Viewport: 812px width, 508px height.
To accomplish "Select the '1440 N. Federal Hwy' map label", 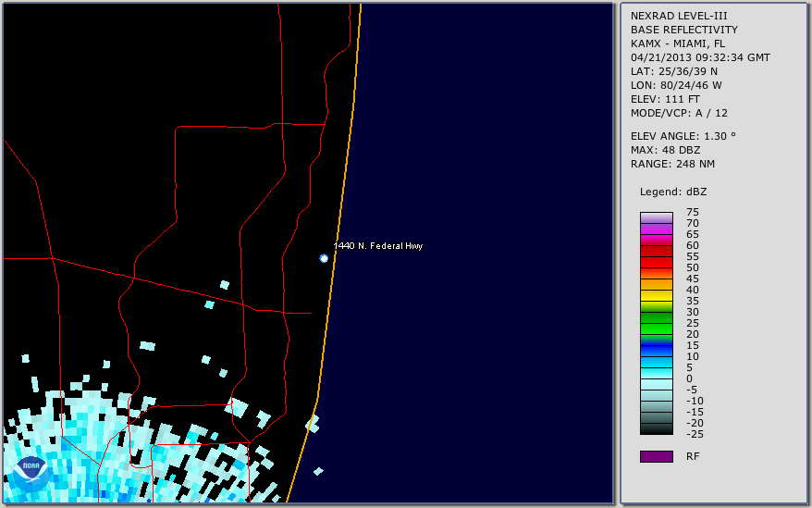I will [x=378, y=246].
